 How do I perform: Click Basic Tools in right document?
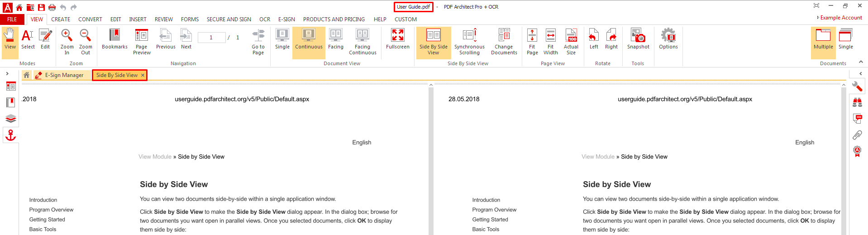click(486, 230)
